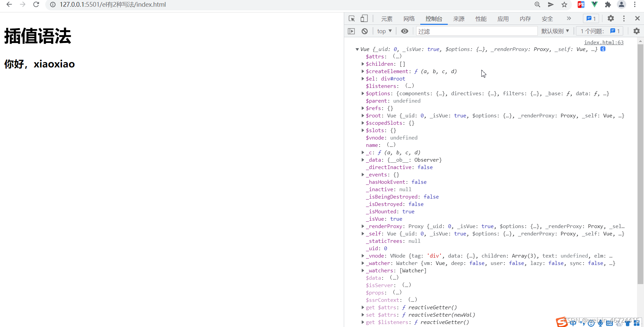Switch to the 来源 tab

(459, 19)
